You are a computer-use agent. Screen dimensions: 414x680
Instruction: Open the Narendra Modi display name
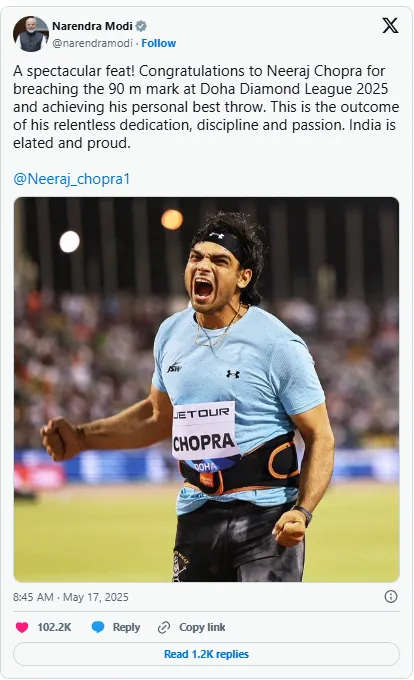coord(92,26)
